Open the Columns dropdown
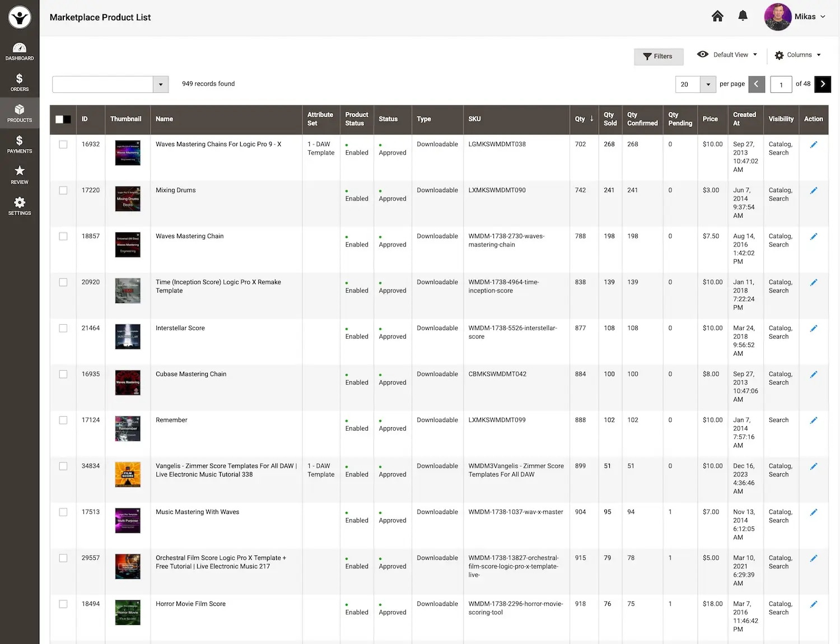 pos(798,55)
